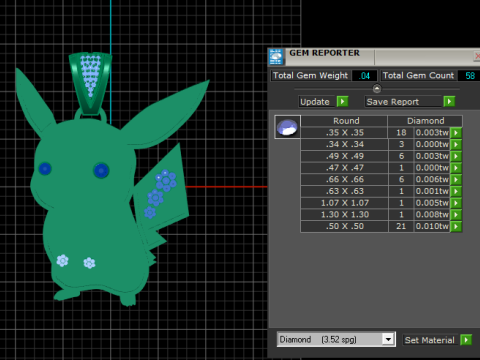Click green arrow for .34 X .34 row
Viewport: 480px width, 360px height.
pos(456,144)
